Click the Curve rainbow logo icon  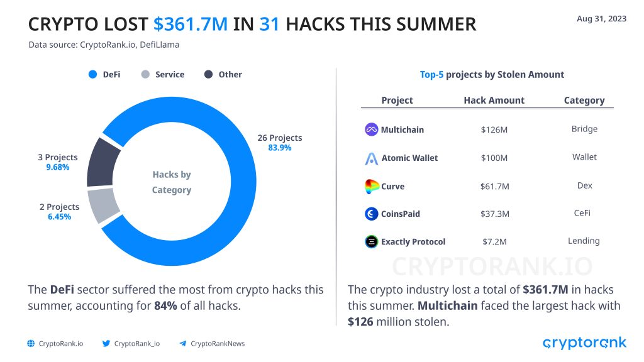[372, 186]
